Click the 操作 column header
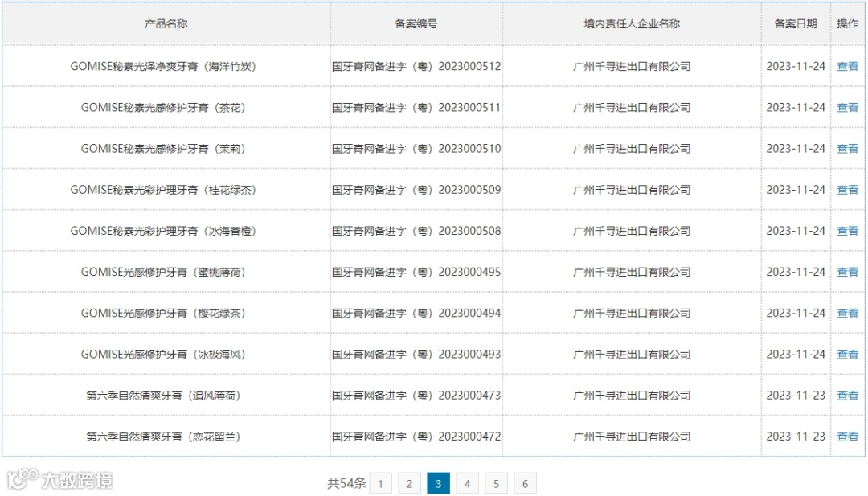This screenshot has width=868, height=496. 847,24
